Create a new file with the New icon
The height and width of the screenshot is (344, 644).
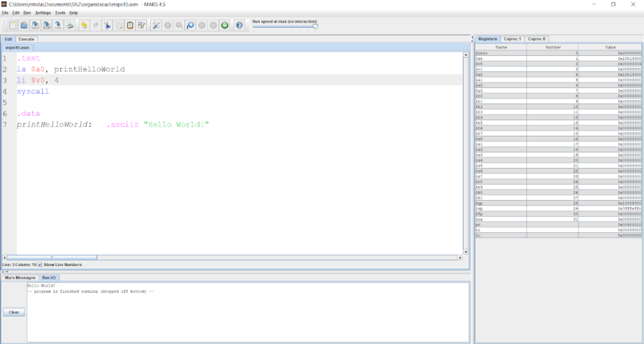point(13,25)
